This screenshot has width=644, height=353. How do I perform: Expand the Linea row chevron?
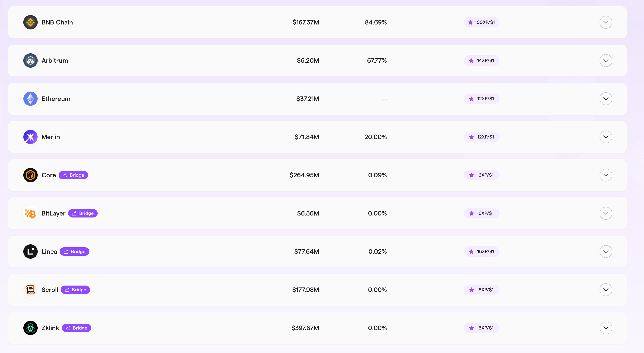point(606,251)
